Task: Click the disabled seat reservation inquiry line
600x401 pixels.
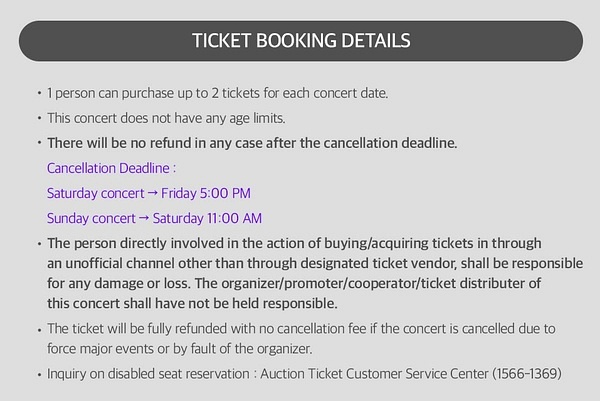Action: (304, 373)
